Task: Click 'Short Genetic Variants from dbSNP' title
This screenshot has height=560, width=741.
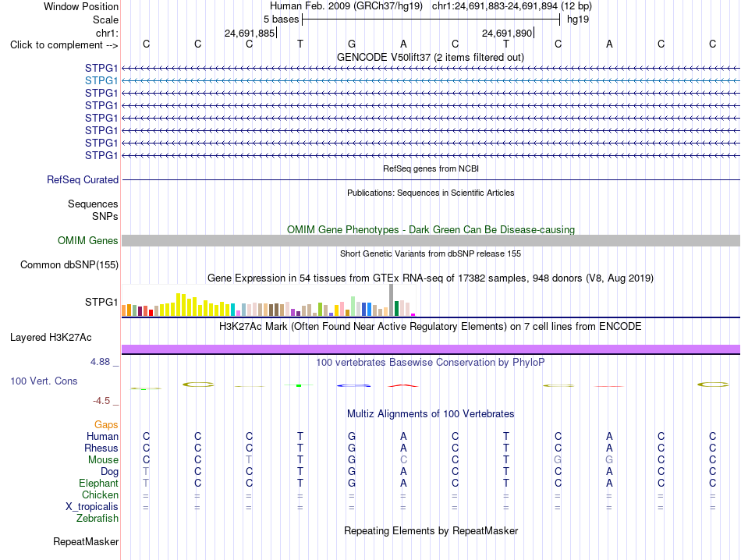Action: 431,253
